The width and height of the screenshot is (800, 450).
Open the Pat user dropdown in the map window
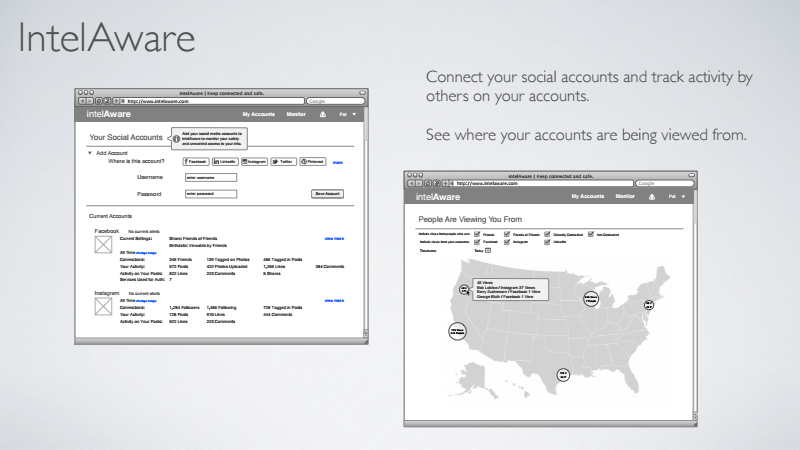[x=675, y=197]
